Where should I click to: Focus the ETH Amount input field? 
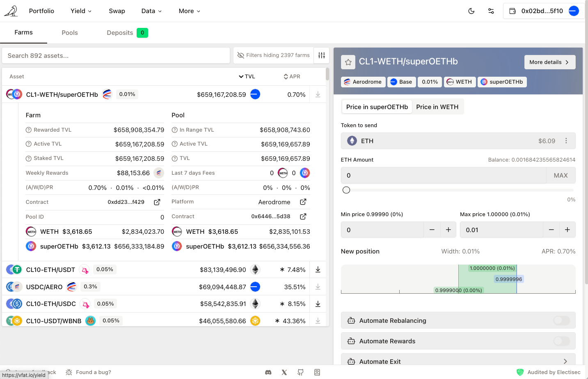coord(444,176)
